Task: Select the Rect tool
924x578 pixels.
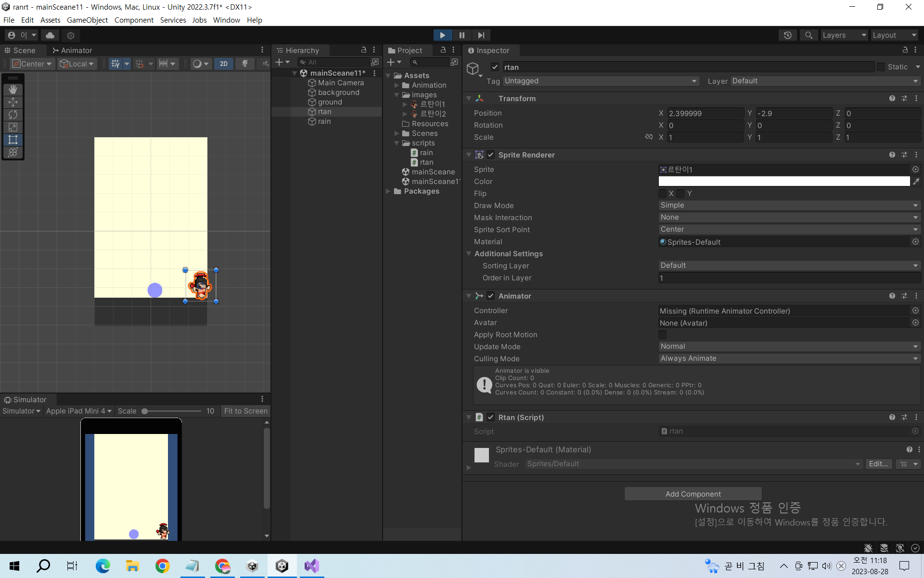Action: [13, 140]
